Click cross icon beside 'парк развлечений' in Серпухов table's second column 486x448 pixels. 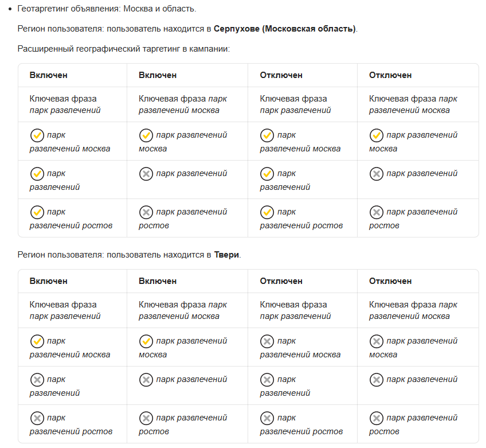tap(146, 174)
